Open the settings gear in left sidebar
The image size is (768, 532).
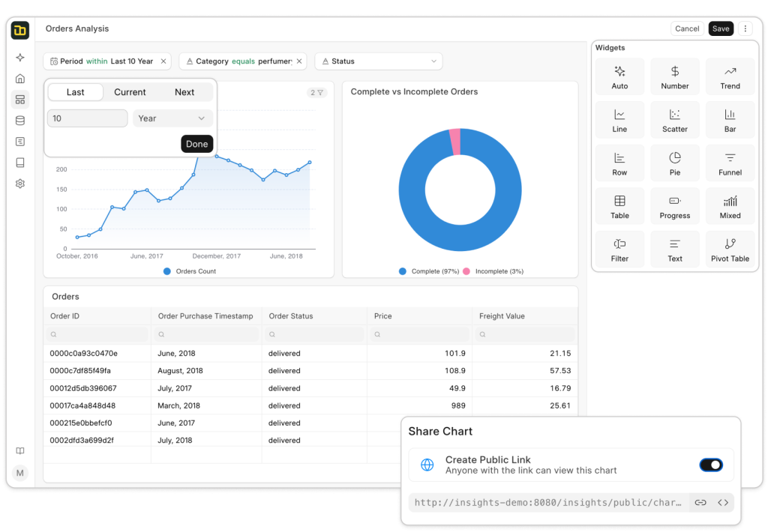[x=20, y=184]
